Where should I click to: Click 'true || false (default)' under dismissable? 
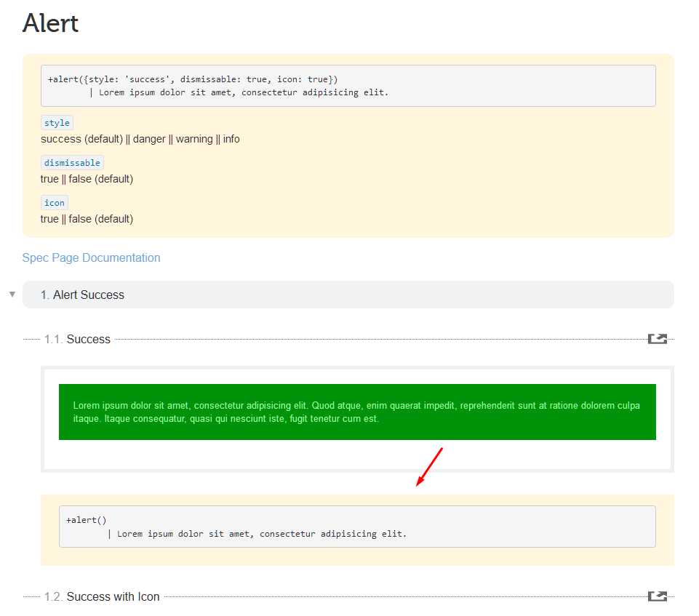point(87,179)
